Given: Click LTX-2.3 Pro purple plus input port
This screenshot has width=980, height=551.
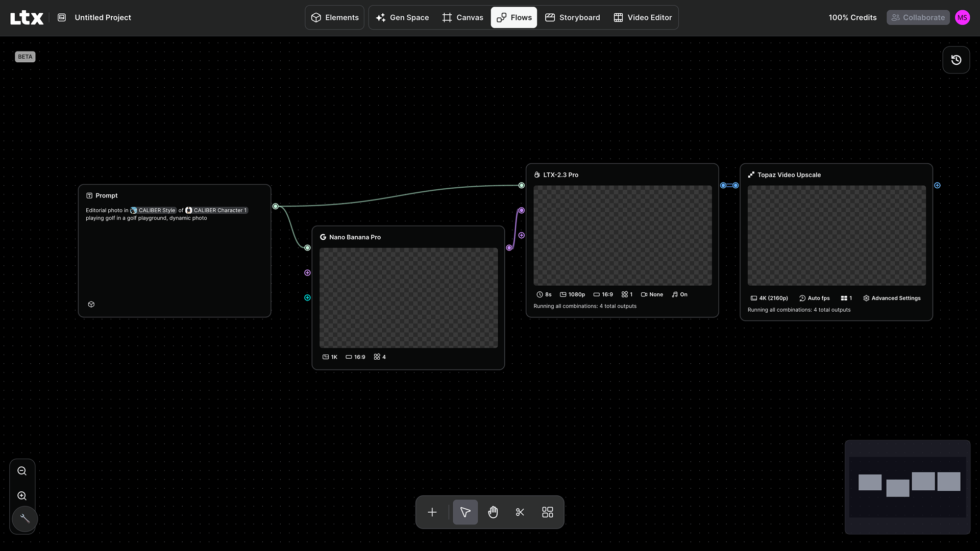Looking at the screenshot, I should pyautogui.click(x=522, y=235).
